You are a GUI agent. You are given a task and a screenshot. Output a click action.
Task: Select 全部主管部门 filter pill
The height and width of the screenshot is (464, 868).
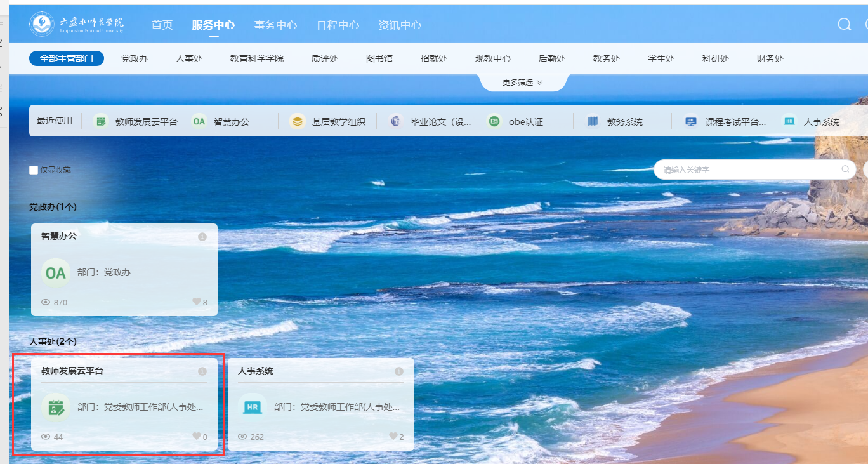[x=67, y=58]
